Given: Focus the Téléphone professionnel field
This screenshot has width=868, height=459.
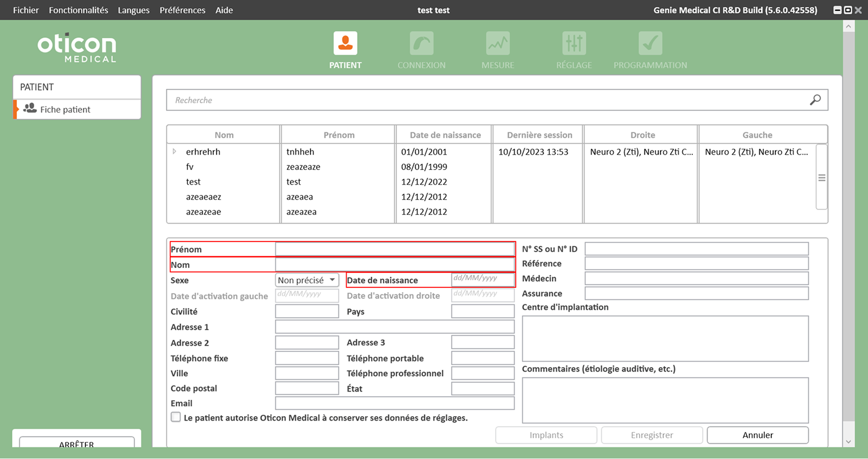Looking at the screenshot, I should (x=483, y=373).
